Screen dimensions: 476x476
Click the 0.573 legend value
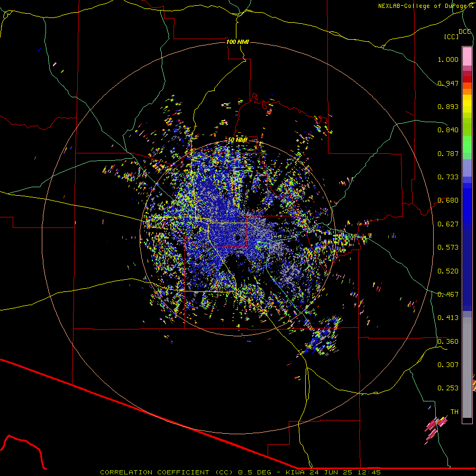pyautogui.click(x=448, y=248)
